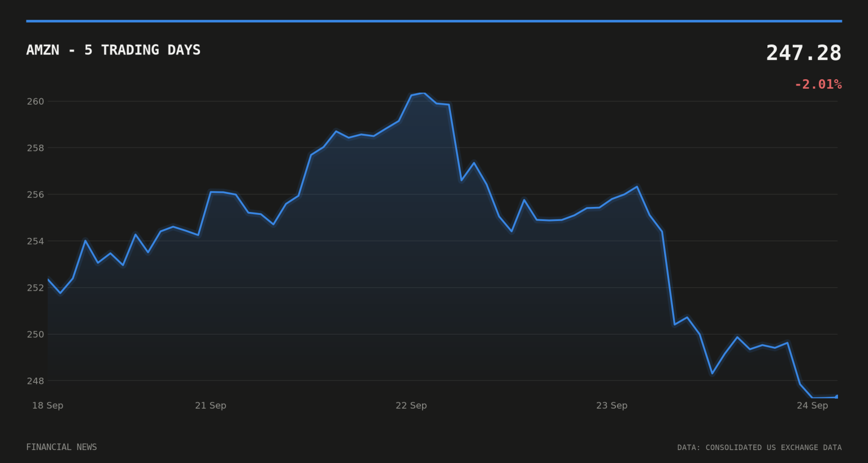Click the CONSOLIDATED US EXCHANGE DATA source note
This screenshot has height=463, width=868.
(759, 448)
